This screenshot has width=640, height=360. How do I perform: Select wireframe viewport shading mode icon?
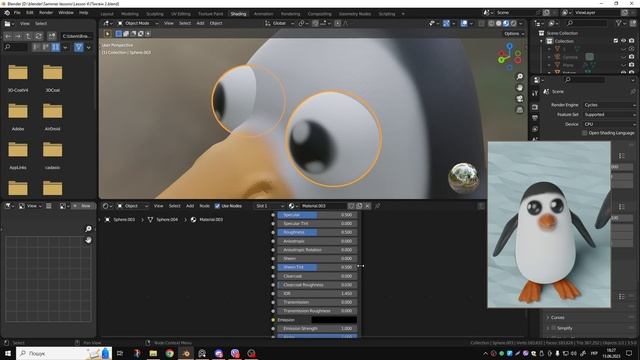[x=491, y=24]
